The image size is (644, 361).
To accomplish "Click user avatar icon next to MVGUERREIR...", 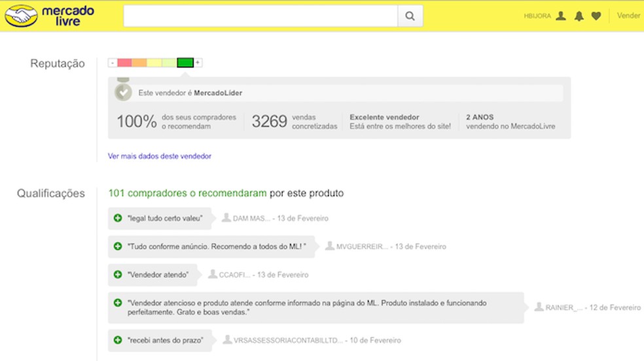I will (x=329, y=246).
